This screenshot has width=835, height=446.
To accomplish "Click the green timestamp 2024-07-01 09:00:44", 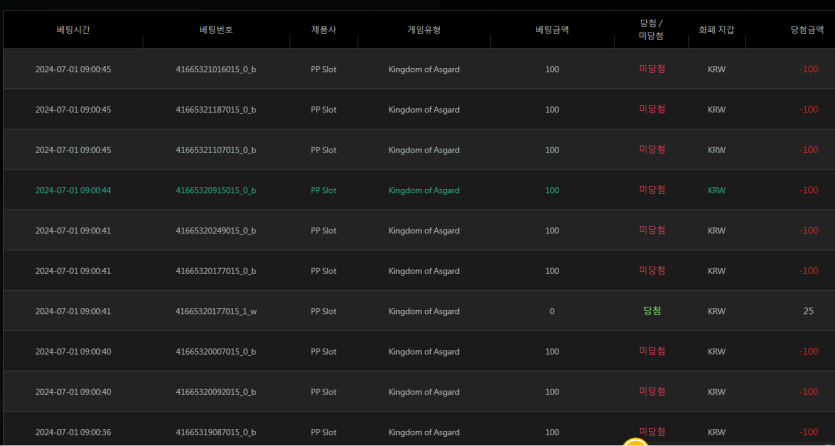I will click(x=73, y=190).
